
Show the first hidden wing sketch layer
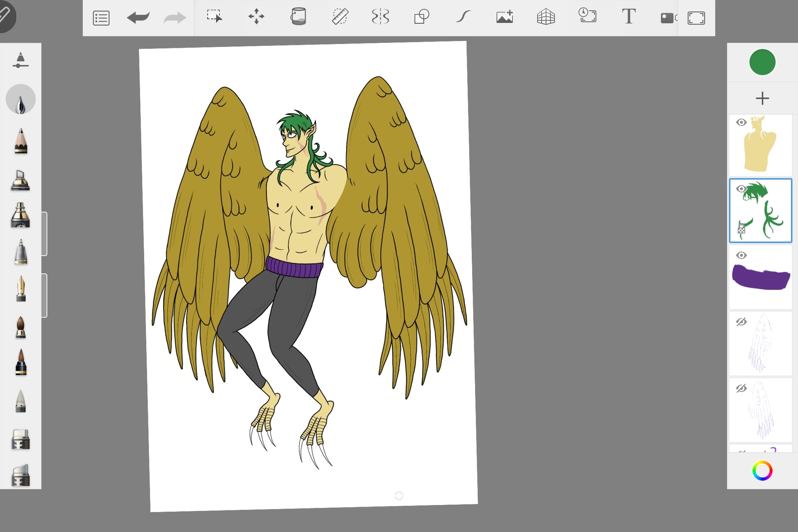point(741,322)
